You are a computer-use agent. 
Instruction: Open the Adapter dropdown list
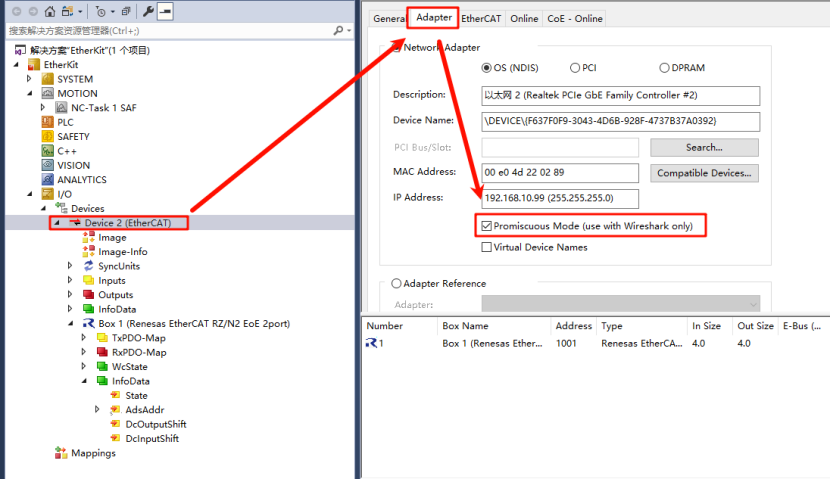(753, 304)
